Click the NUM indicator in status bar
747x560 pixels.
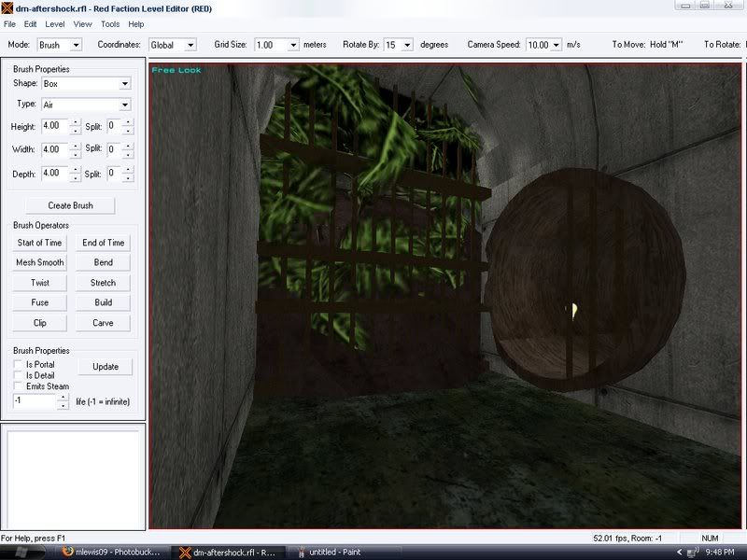click(x=710, y=539)
